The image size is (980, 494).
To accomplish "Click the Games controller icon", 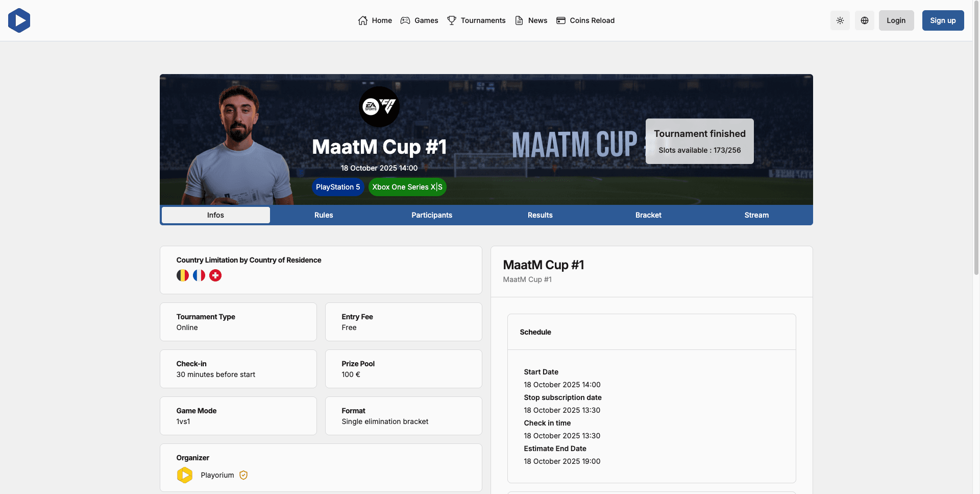I will tap(405, 20).
